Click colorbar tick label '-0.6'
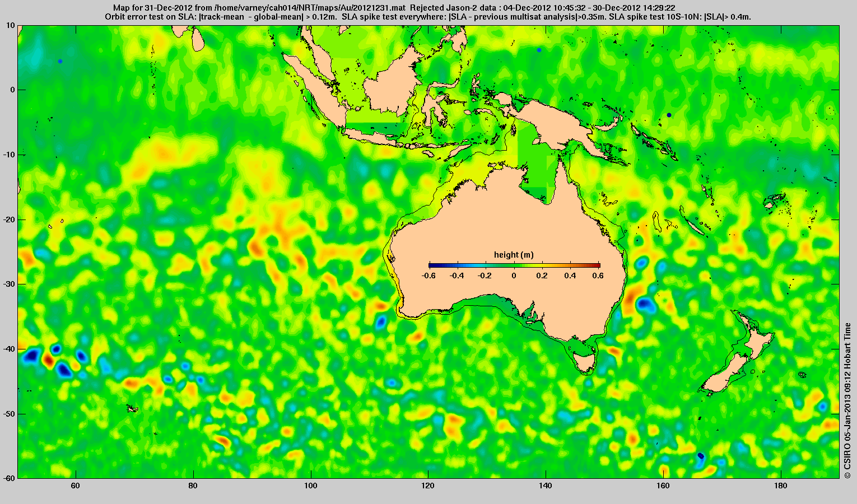This screenshot has width=857, height=504. click(x=428, y=276)
